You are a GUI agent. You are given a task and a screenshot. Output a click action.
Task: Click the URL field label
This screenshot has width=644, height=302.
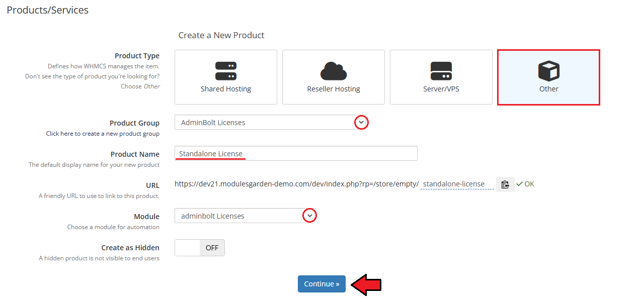(152, 185)
